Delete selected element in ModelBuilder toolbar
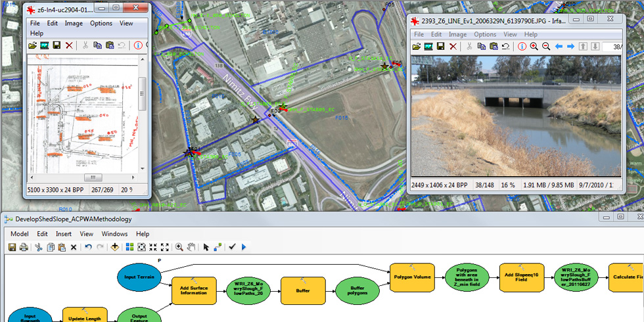Screen dimensions: 644x322 (74, 247)
